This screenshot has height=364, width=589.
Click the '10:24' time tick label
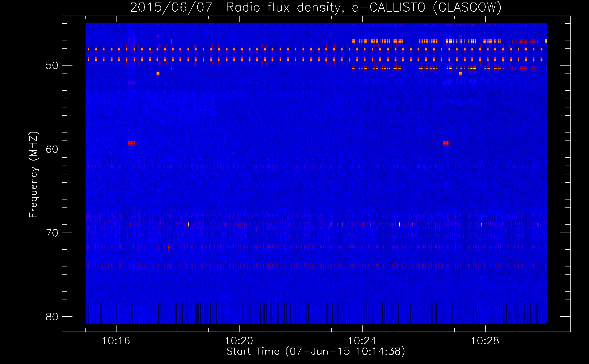click(x=362, y=341)
